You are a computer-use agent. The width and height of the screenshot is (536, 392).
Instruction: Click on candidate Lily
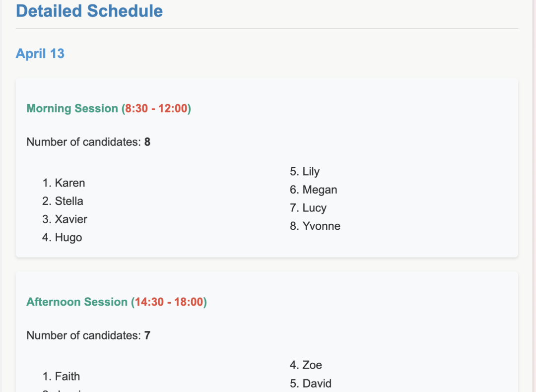(311, 172)
